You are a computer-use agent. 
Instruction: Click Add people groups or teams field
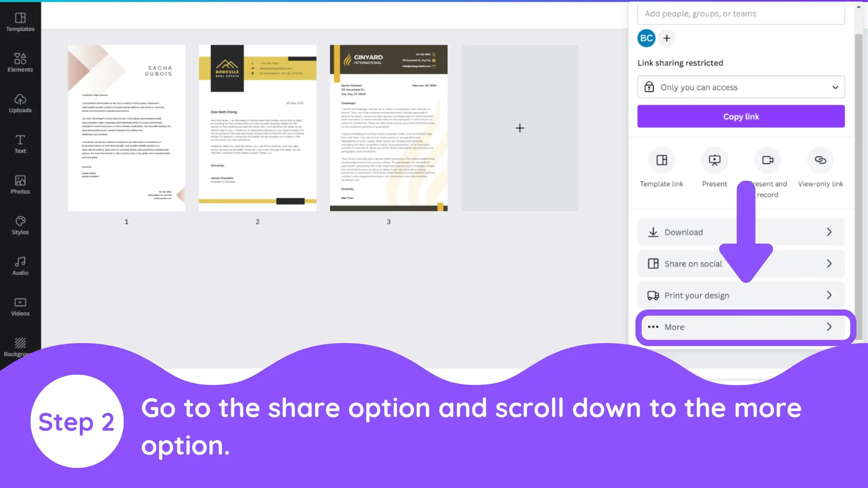(741, 13)
